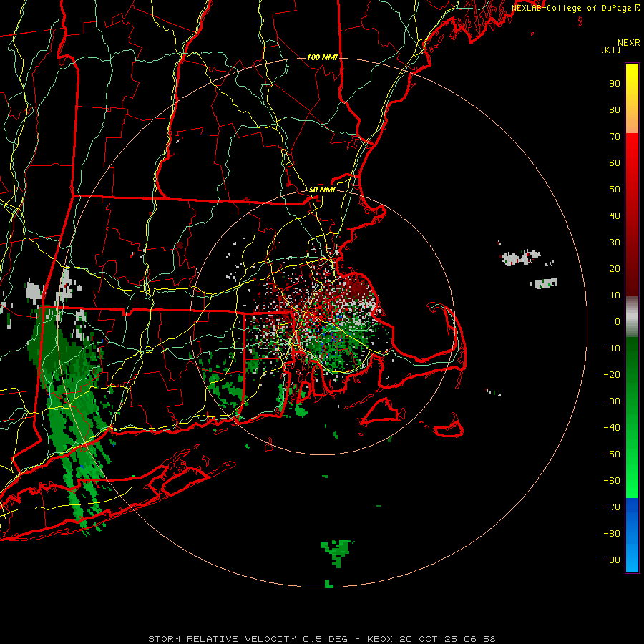
Task: Select the 70 value on velocity scale
Action: point(615,137)
